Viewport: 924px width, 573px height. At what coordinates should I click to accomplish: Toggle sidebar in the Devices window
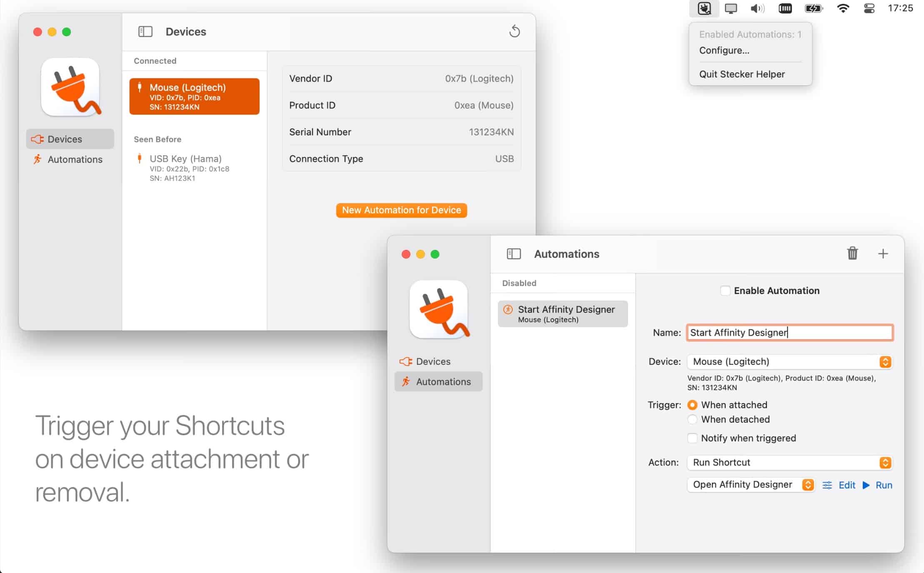tap(145, 32)
